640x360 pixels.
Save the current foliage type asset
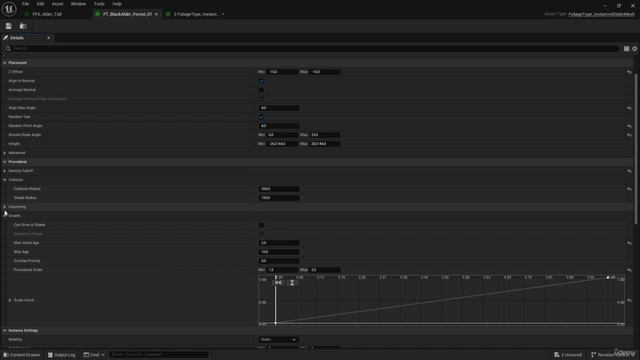point(9,26)
